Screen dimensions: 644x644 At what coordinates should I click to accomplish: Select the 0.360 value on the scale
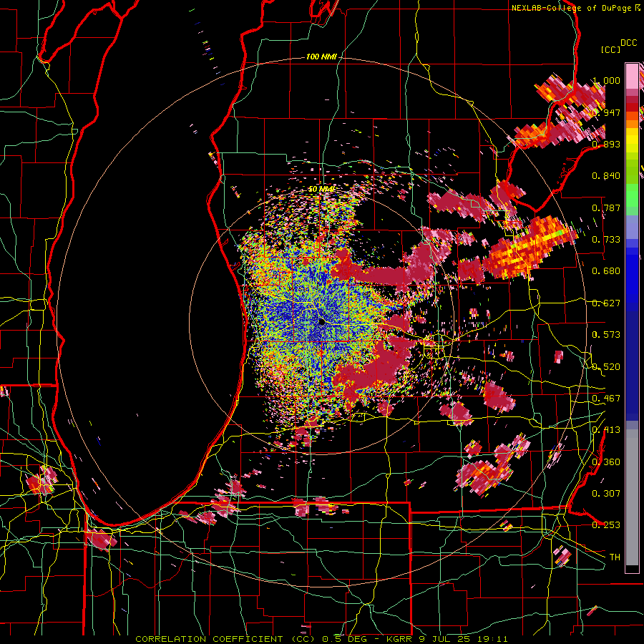[x=606, y=462]
